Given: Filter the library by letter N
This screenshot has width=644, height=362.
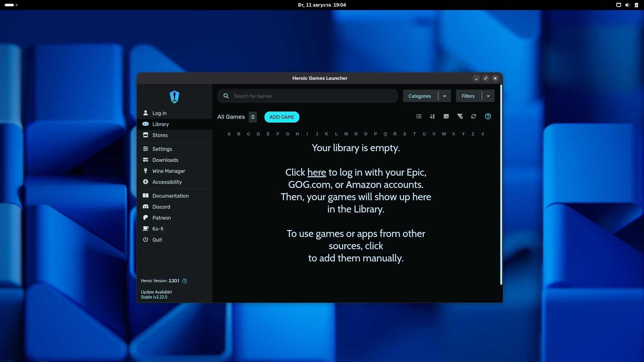Looking at the screenshot, I should click(x=356, y=134).
